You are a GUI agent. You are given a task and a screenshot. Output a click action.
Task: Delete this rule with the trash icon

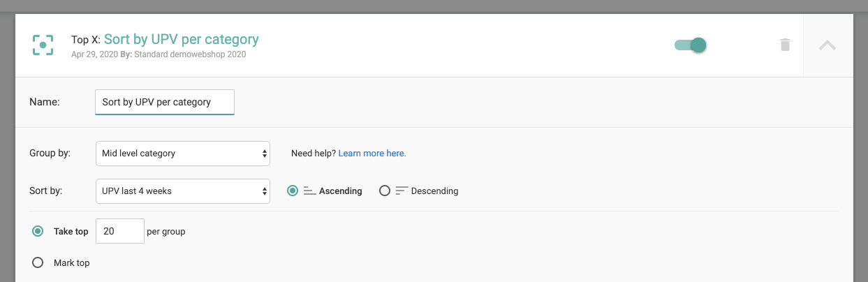click(x=785, y=45)
